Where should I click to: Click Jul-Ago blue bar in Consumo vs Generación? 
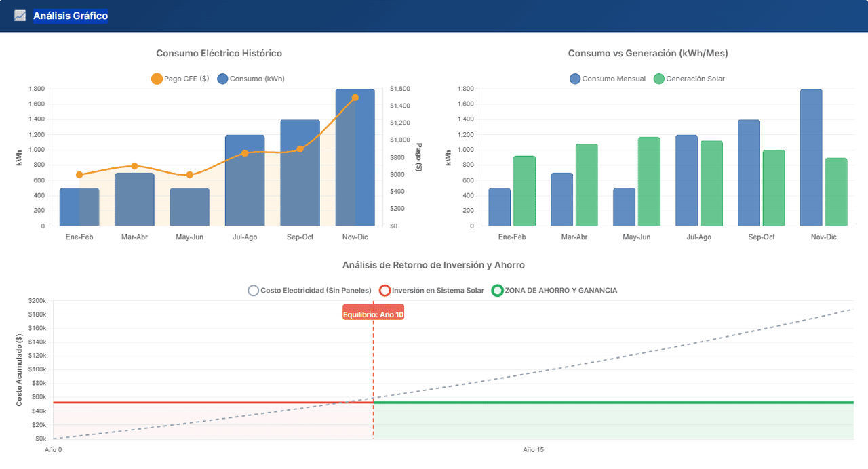[x=687, y=180]
